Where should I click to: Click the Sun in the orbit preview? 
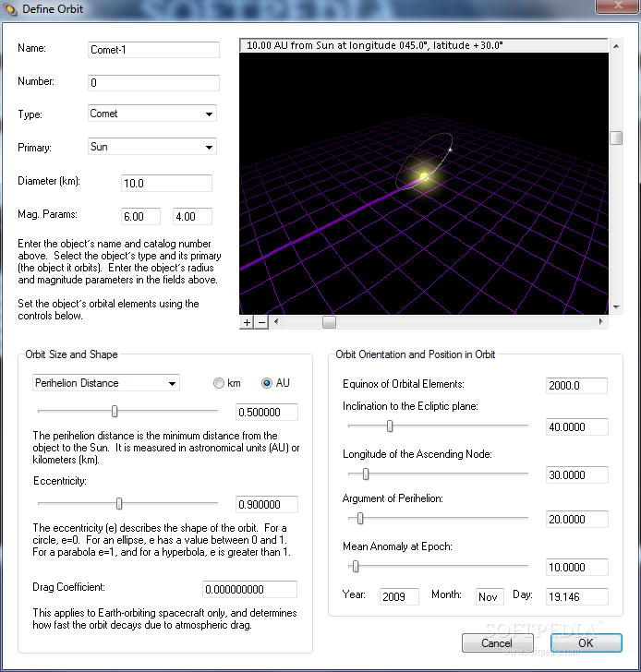[x=424, y=176]
